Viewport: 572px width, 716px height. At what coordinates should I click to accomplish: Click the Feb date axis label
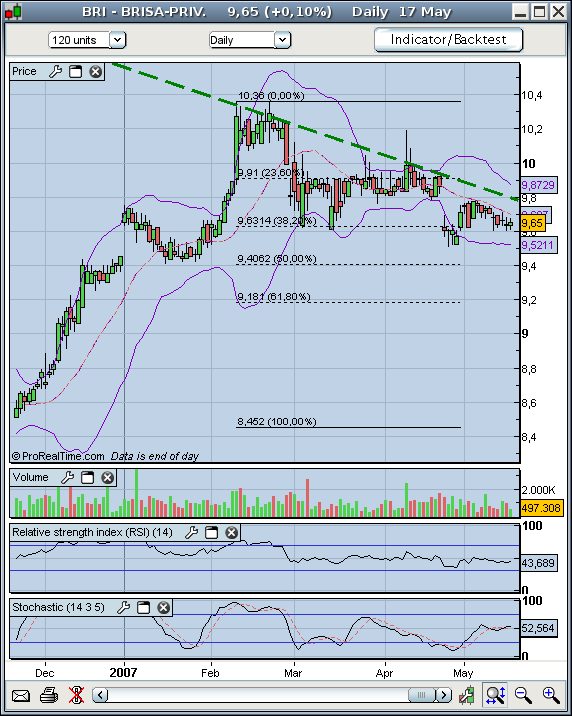(210, 673)
